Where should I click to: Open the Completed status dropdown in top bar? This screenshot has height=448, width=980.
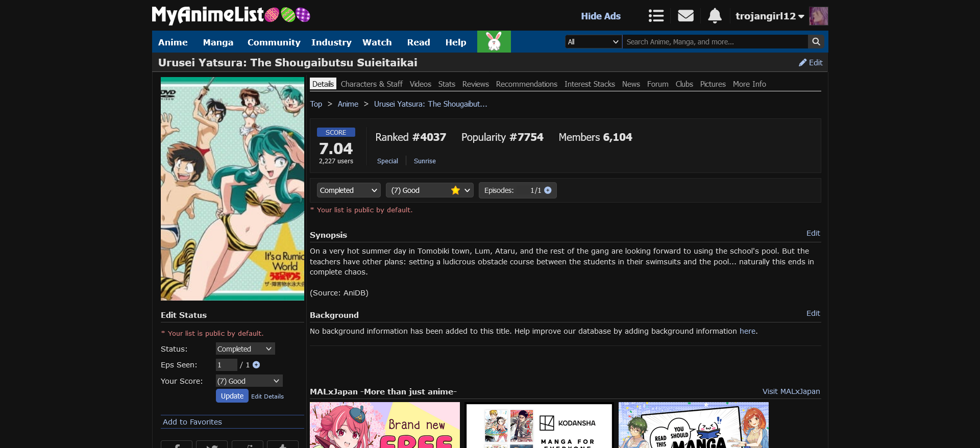click(x=349, y=190)
